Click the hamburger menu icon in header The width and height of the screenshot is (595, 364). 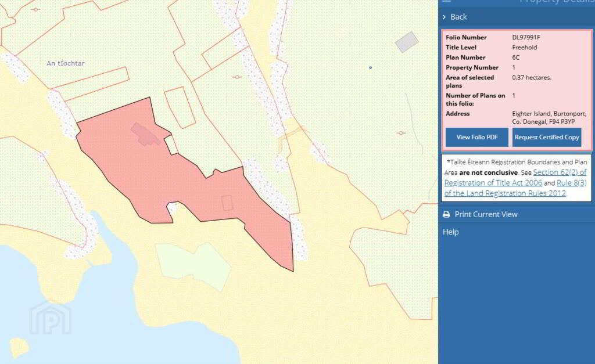coord(447,1)
